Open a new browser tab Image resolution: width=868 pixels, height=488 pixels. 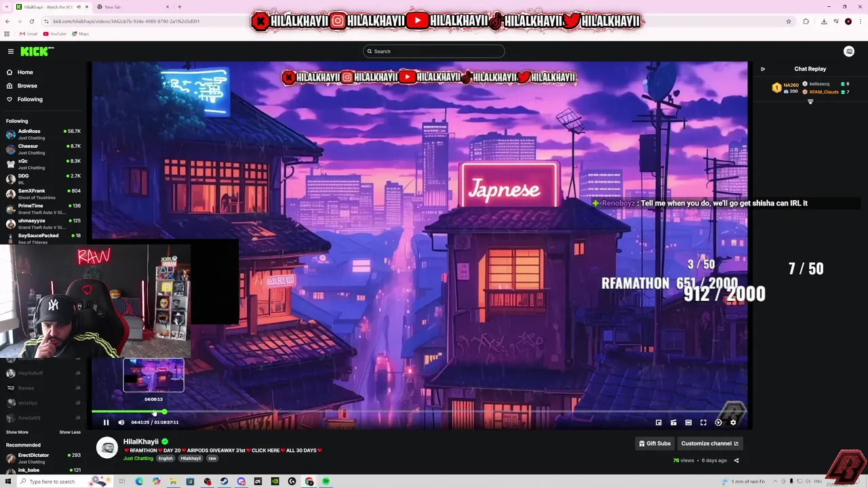(x=180, y=7)
